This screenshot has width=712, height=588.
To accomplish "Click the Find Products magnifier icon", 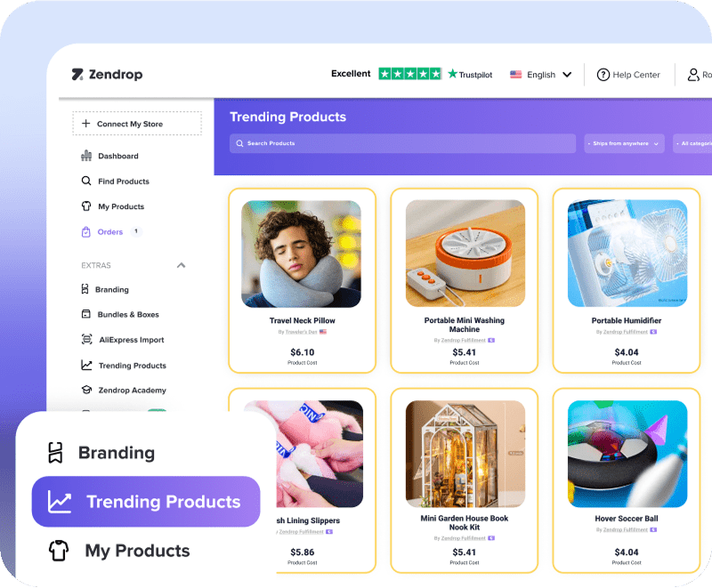I will (86, 181).
